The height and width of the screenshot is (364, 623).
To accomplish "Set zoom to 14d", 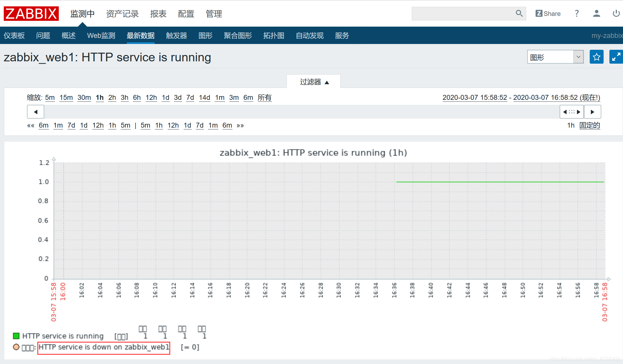I will [x=205, y=98].
